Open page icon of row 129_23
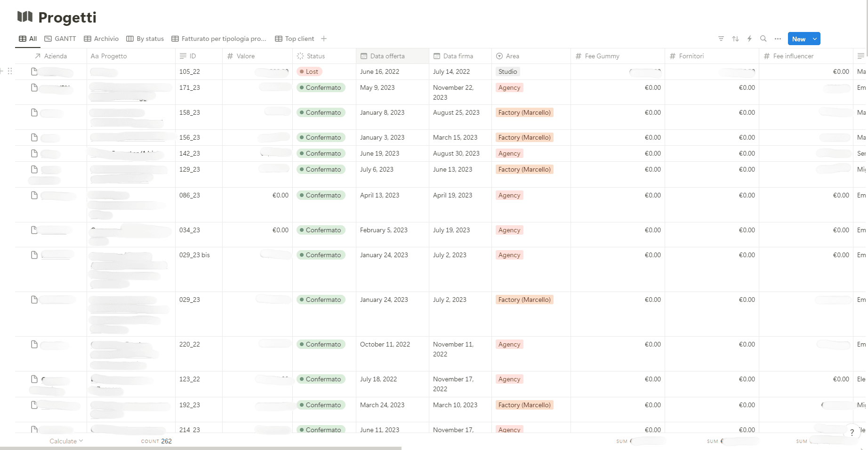The width and height of the screenshot is (868, 450). click(x=34, y=169)
